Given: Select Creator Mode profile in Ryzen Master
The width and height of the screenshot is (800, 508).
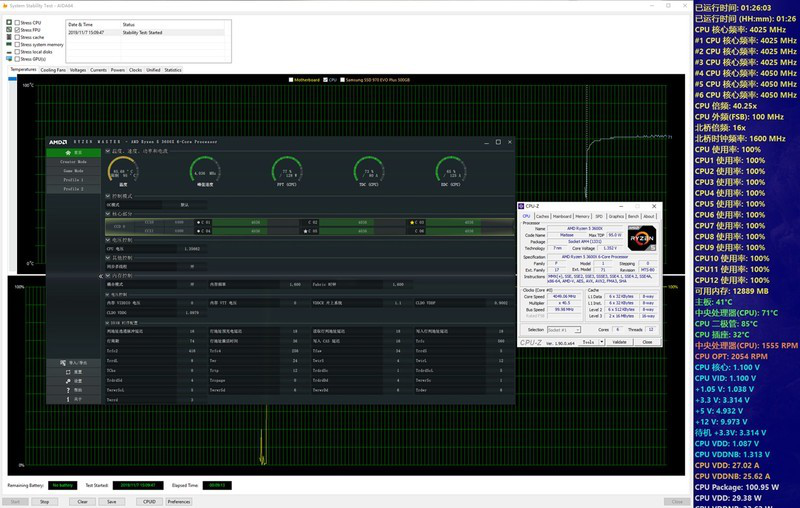Looking at the screenshot, I should coord(73,161).
